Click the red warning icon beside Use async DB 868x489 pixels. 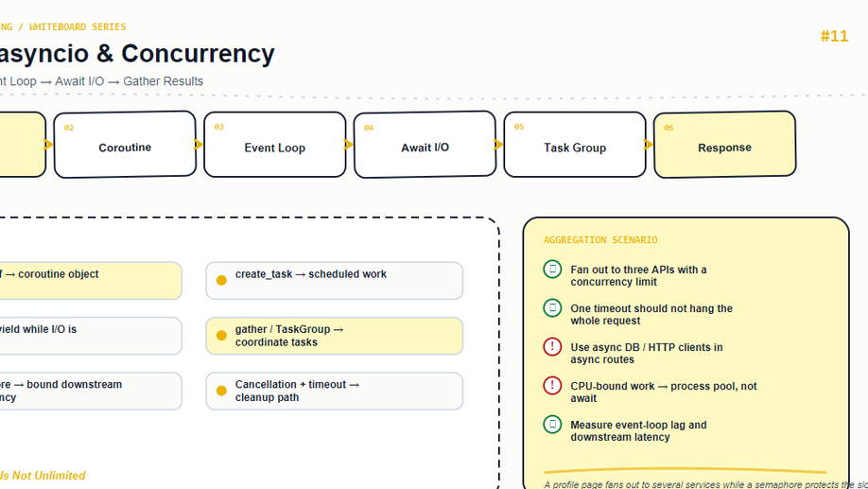click(552, 347)
